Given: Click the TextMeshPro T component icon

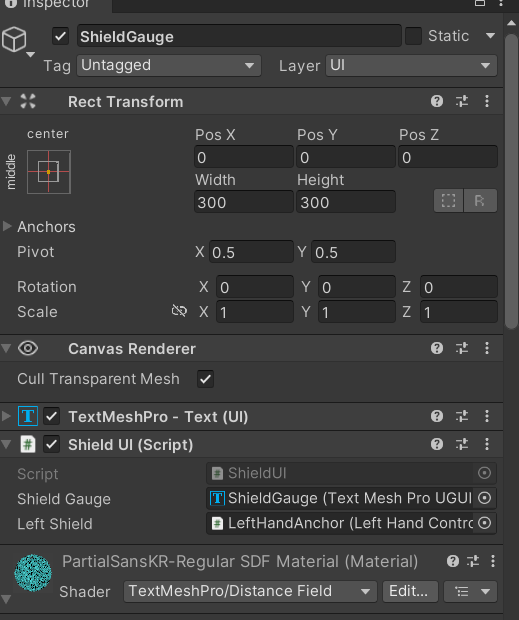Looking at the screenshot, I should point(28,416).
